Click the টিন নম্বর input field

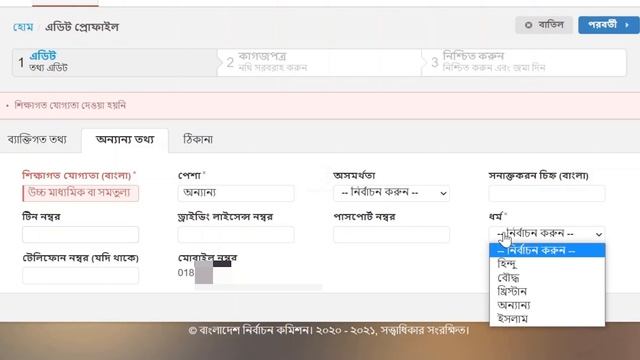[x=80, y=235]
